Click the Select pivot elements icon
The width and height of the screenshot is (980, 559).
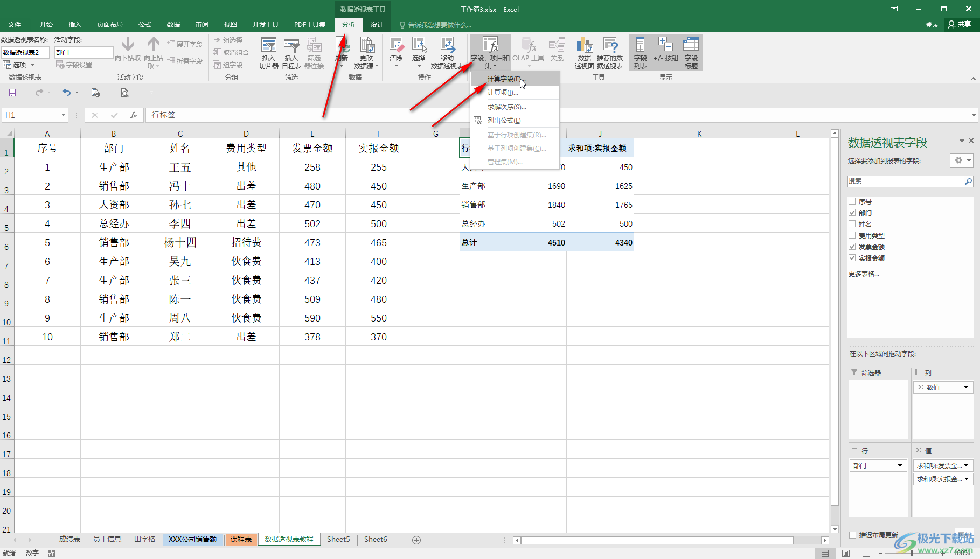pyautogui.click(x=419, y=53)
